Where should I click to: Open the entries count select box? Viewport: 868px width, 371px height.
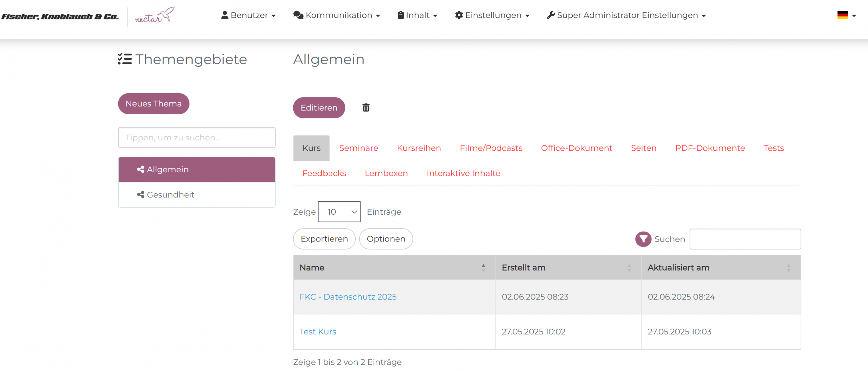(339, 212)
